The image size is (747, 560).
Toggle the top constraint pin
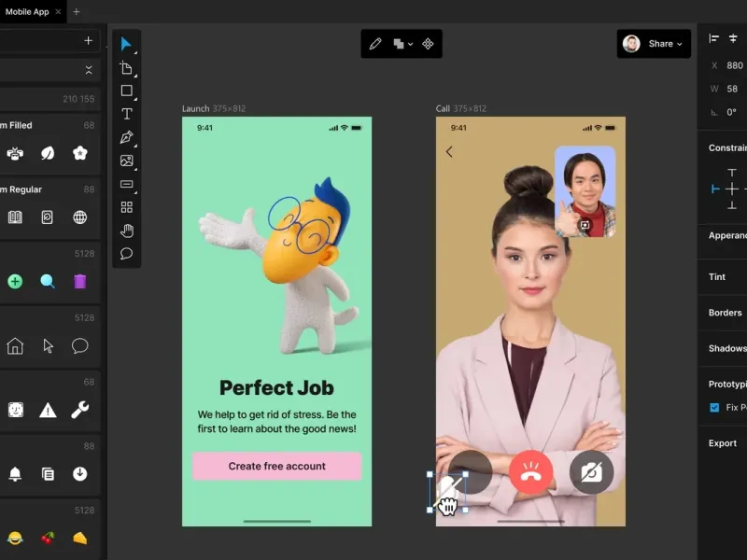click(732, 173)
